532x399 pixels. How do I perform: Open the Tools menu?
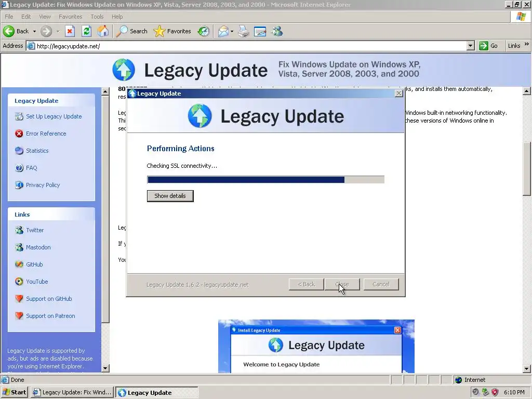point(97,17)
